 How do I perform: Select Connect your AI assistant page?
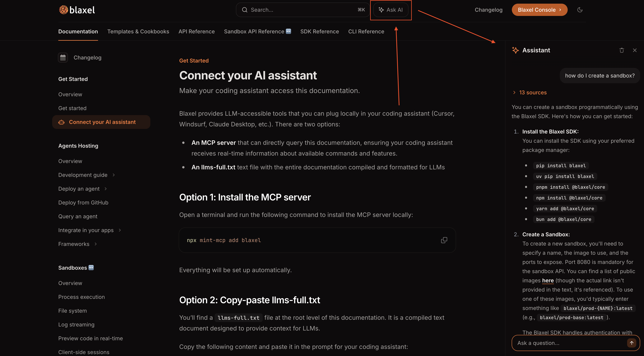click(101, 122)
